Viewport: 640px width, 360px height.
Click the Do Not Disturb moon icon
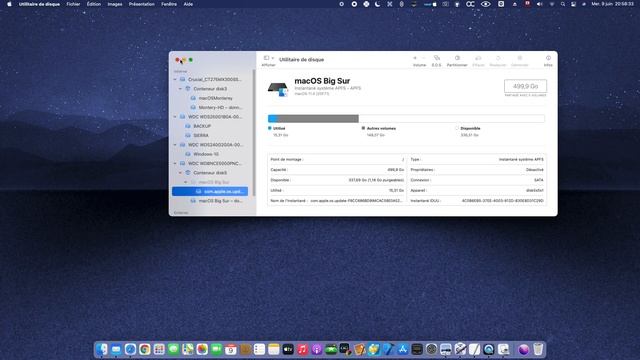[378, 4]
